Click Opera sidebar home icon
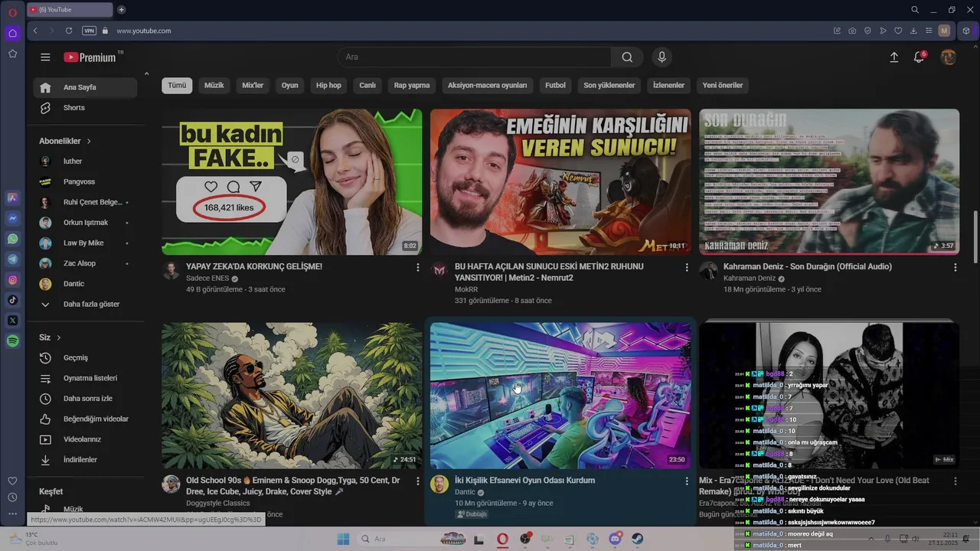The width and height of the screenshot is (980, 551). pyautogui.click(x=12, y=33)
